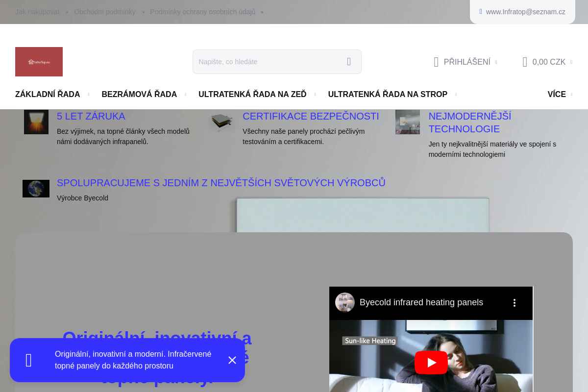Click the www.Infratop@seznam.cz email link
The height and width of the screenshot is (392, 588).
[x=526, y=12]
